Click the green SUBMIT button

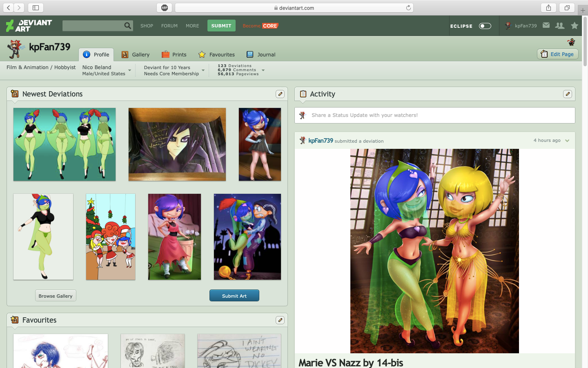click(x=221, y=26)
